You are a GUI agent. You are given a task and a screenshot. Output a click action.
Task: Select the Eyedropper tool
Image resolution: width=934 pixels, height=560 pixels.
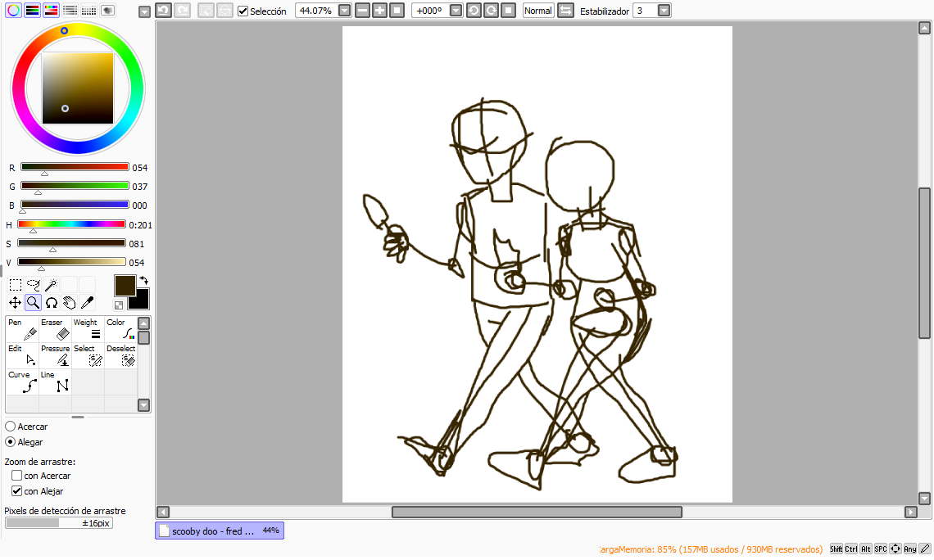click(x=87, y=302)
